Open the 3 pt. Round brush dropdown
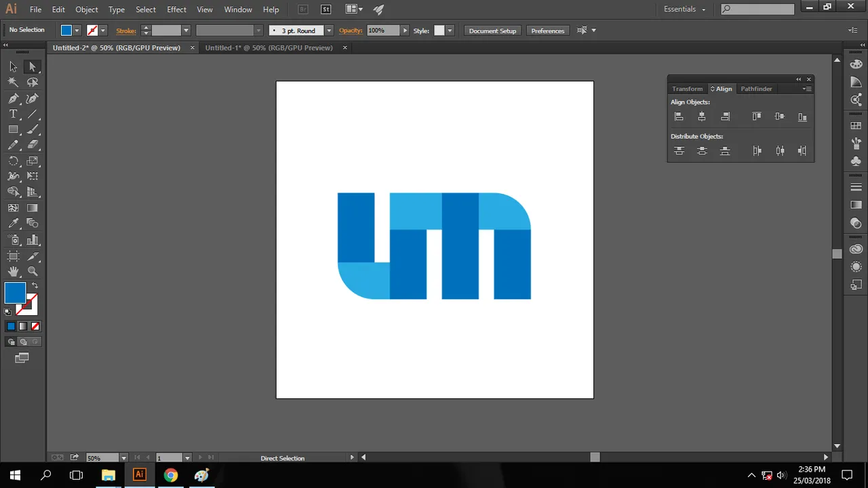 [x=329, y=30]
